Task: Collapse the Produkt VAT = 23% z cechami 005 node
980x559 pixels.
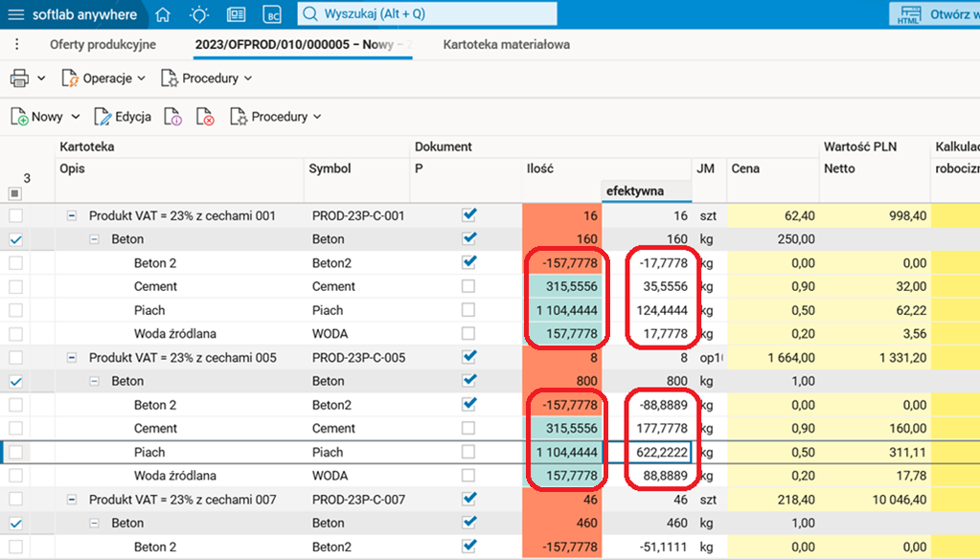Action: pyautogui.click(x=72, y=357)
